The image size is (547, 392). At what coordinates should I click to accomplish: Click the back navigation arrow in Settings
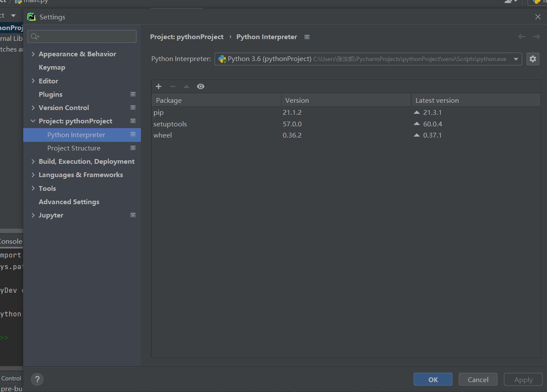pos(522,37)
